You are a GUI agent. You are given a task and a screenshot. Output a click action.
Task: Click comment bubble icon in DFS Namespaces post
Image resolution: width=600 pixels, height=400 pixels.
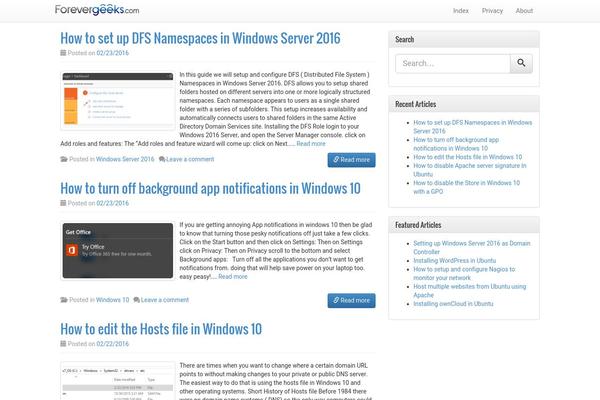162,159
